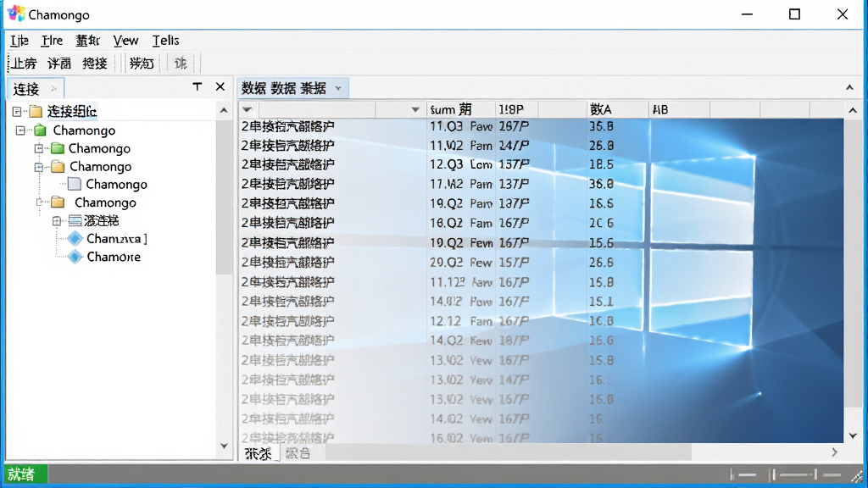Image resolution: width=868 pixels, height=488 pixels.
Task: Click the list icon of the 源连接 node
Action: pyautogui.click(x=75, y=221)
